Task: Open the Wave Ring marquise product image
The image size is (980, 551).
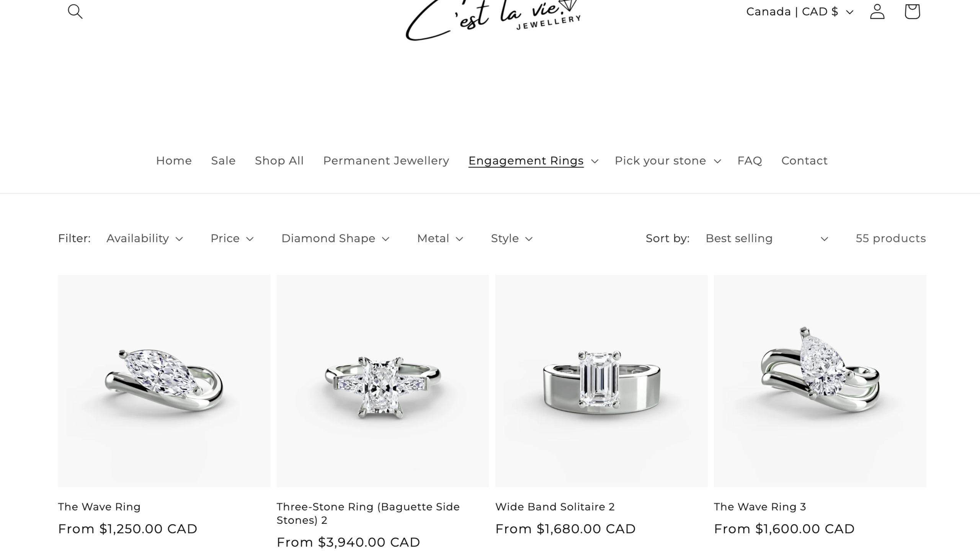Action: pos(164,381)
